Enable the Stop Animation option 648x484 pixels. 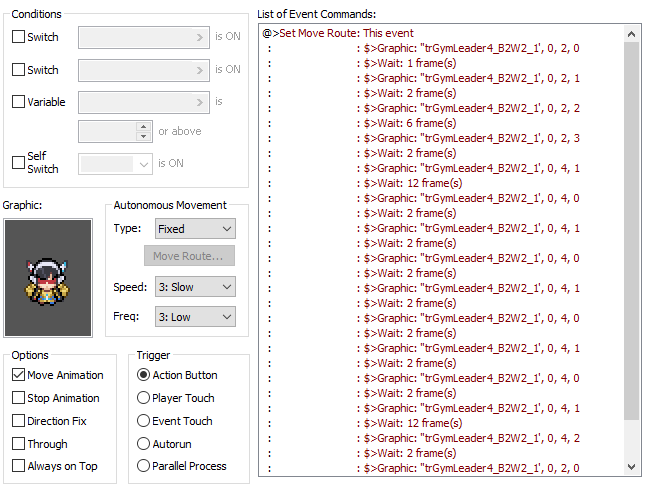[x=19, y=398]
